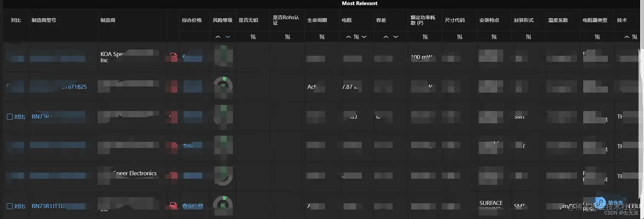Select the Speer Electronics manufacturer cell
The height and width of the screenshot is (219, 644).
[x=132, y=176]
